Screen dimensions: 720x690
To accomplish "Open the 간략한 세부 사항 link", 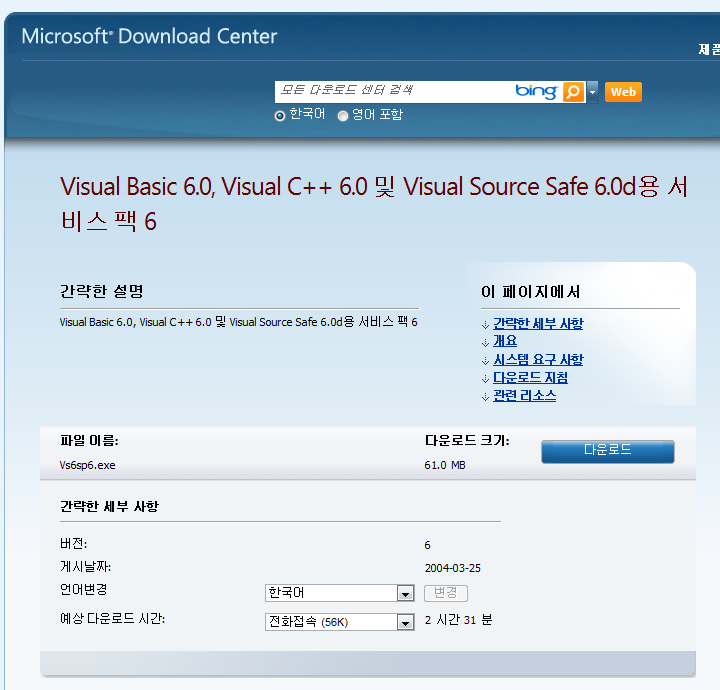I will pyautogui.click(x=538, y=324).
